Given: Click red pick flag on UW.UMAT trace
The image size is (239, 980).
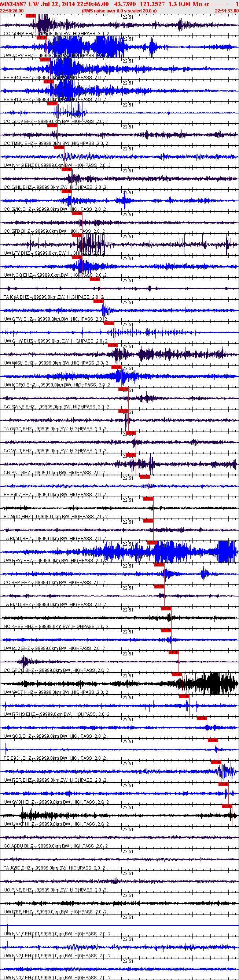Looking at the screenshot, I should pos(227,807).
